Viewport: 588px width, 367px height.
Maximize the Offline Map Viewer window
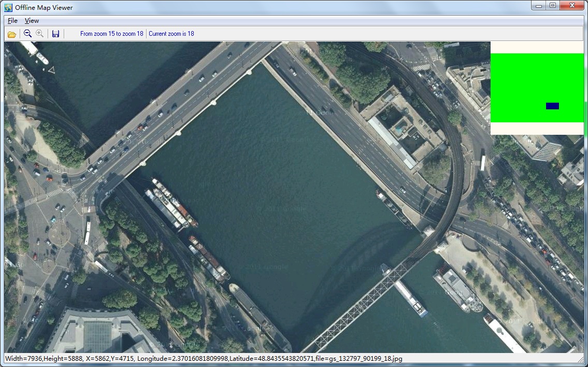(x=553, y=6)
